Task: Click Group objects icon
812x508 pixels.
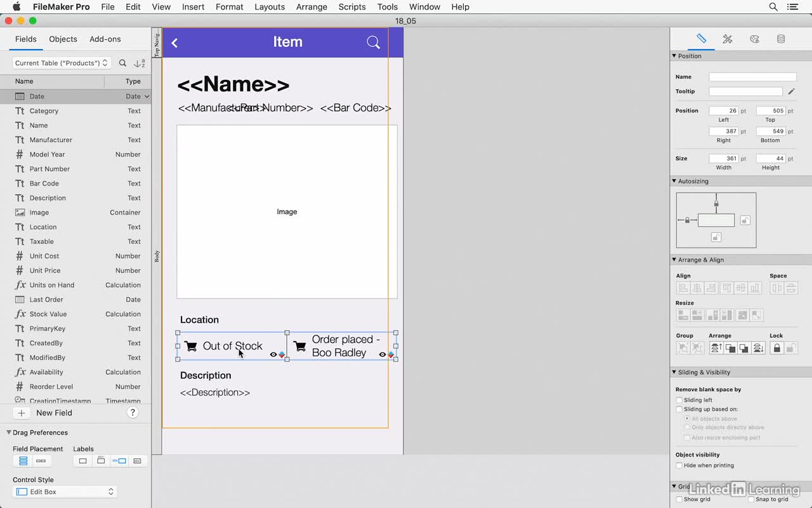Action: click(683, 348)
